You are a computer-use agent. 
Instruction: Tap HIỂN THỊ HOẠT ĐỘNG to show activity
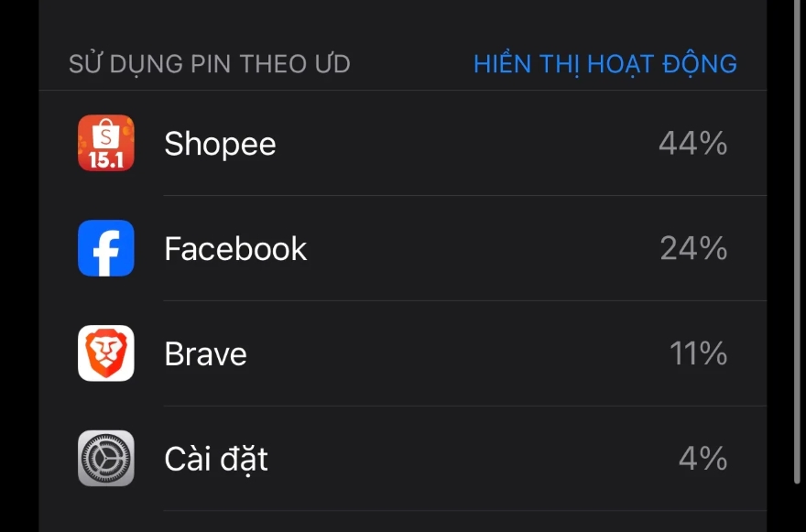tap(604, 64)
